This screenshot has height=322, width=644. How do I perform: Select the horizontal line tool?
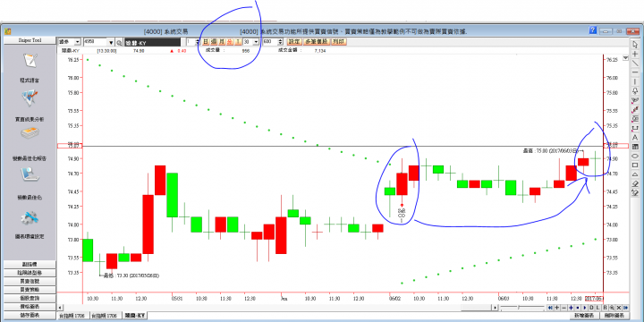635,72
